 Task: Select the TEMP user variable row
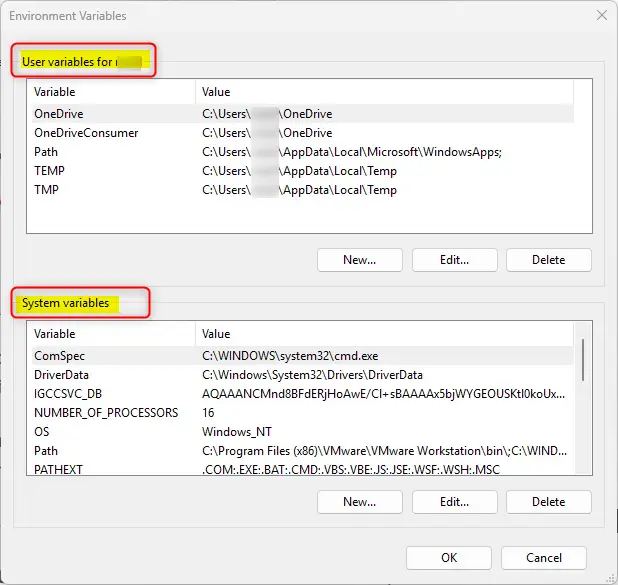[302, 171]
